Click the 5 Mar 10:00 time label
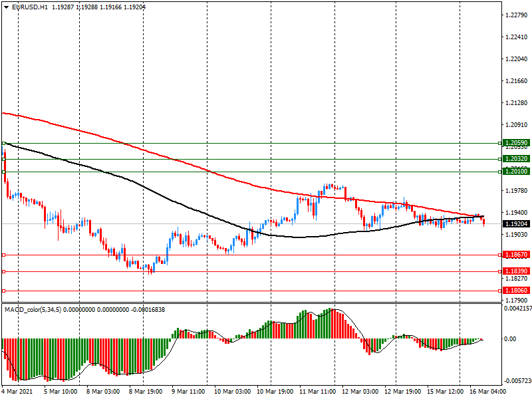The image size is (532, 399). tap(61, 392)
